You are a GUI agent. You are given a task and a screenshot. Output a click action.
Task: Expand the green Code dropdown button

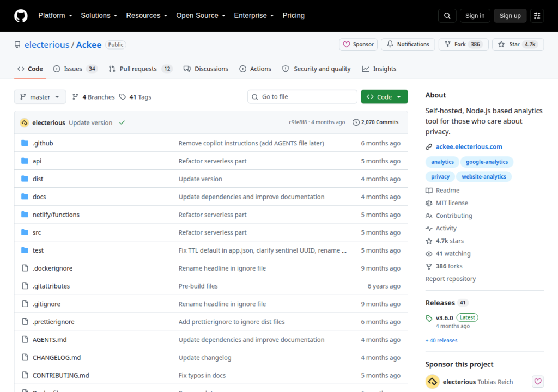coord(384,97)
